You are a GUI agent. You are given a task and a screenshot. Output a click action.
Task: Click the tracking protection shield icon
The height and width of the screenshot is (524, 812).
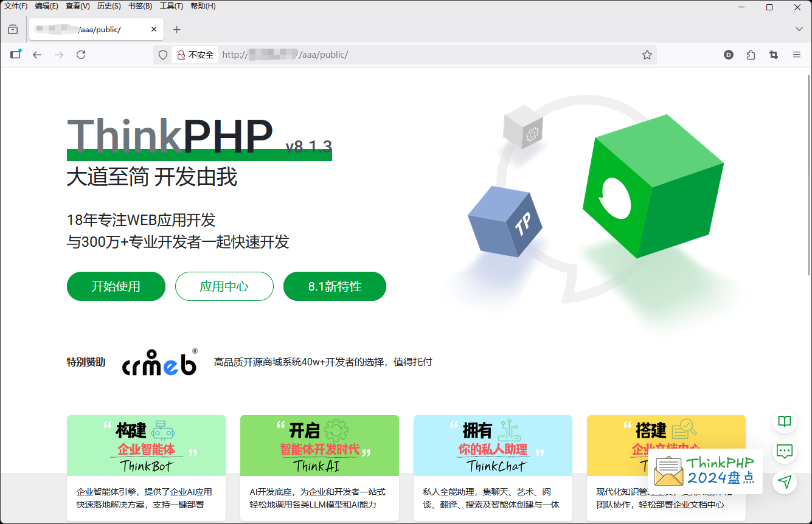click(163, 55)
